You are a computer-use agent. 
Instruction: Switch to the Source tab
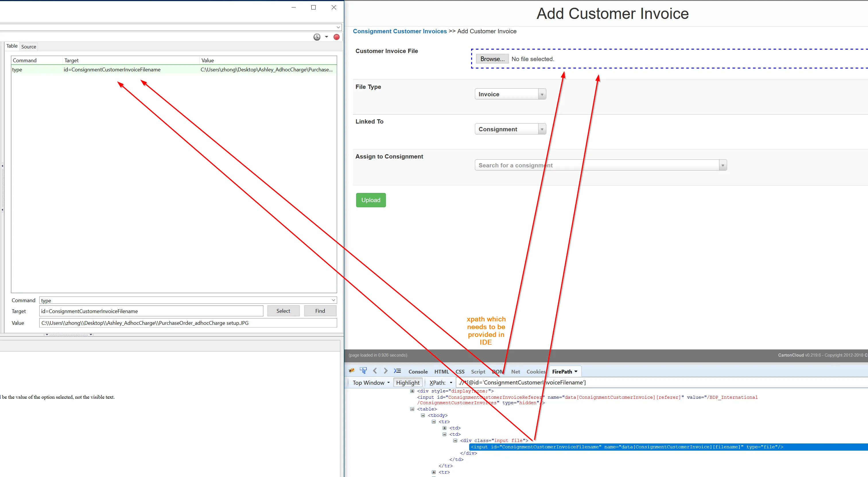tap(29, 47)
